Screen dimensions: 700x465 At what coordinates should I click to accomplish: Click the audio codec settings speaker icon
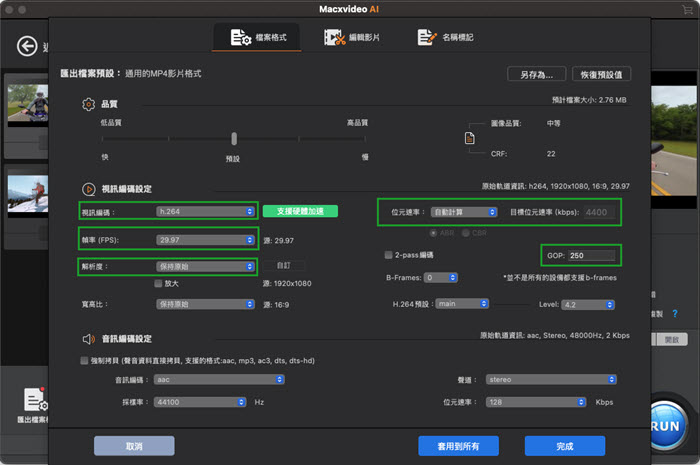(x=88, y=339)
